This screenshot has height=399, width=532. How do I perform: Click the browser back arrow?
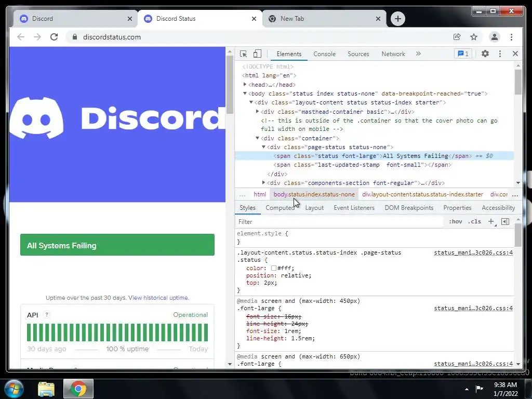21,37
